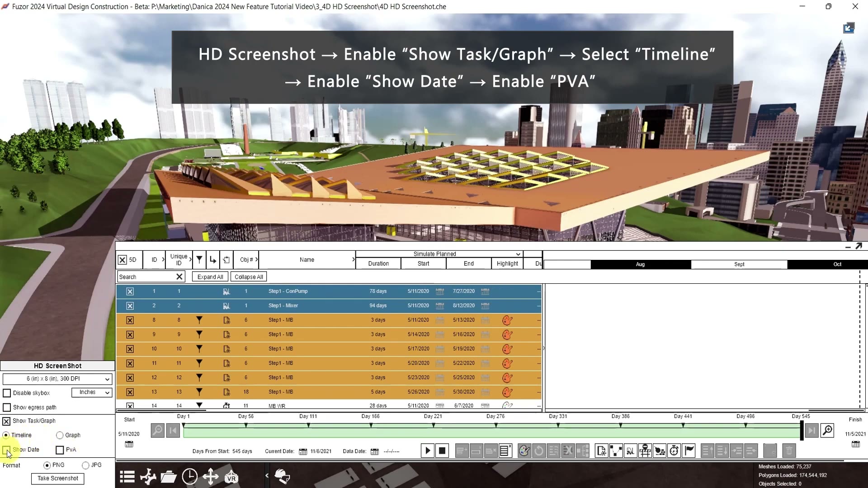The image size is (868, 488).
Task: Zoom in the timeline with magnifier
Action: click(827, 431)
